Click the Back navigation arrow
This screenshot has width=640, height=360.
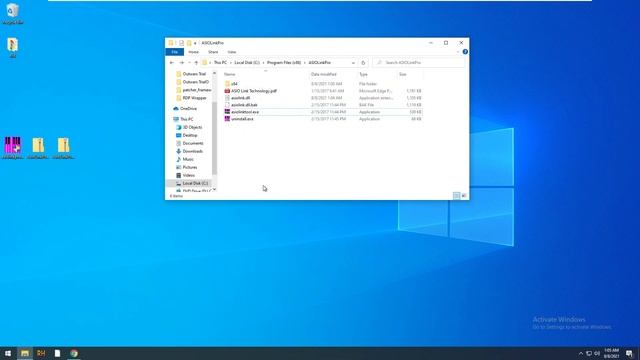coord(172,63)
